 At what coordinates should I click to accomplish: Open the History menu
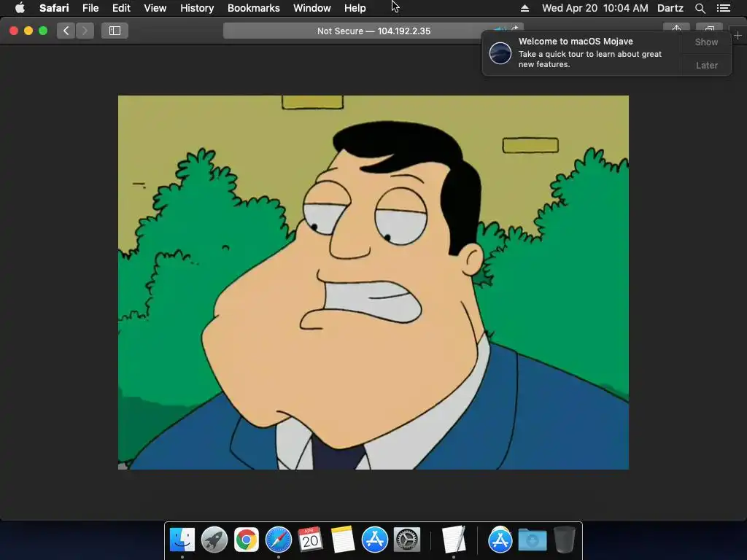(x=197, y=8)
